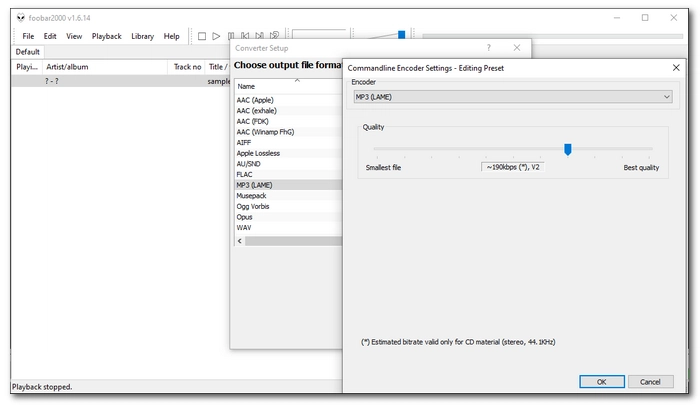The height and width of the screenshot is (405, 700).
Task: Select Ogg Vorbis format
Action: pos(288,206)
